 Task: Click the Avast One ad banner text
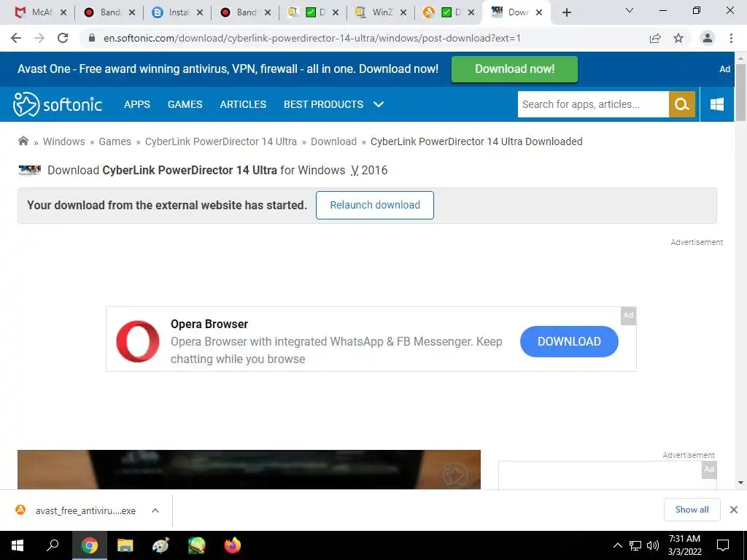point(228,69)
